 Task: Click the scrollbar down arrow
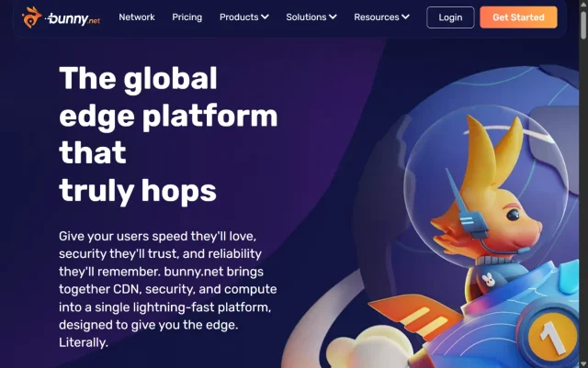tap(583, 364)
